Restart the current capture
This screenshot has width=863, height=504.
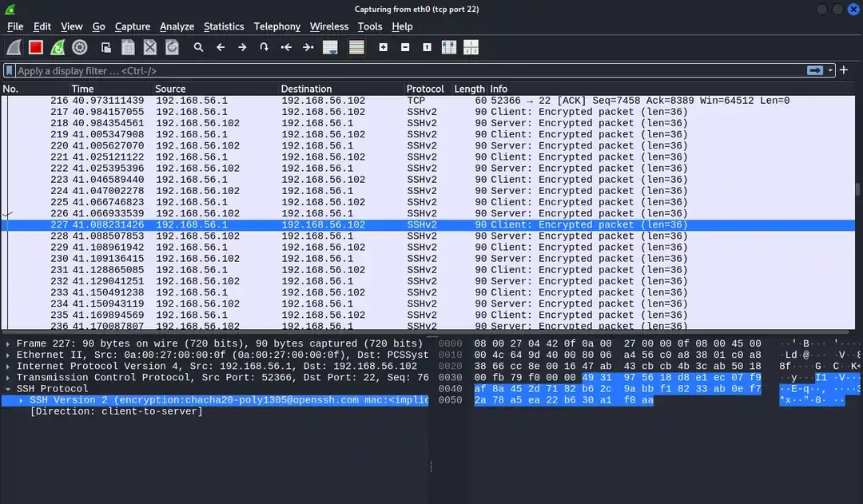(x=58, y=47)
